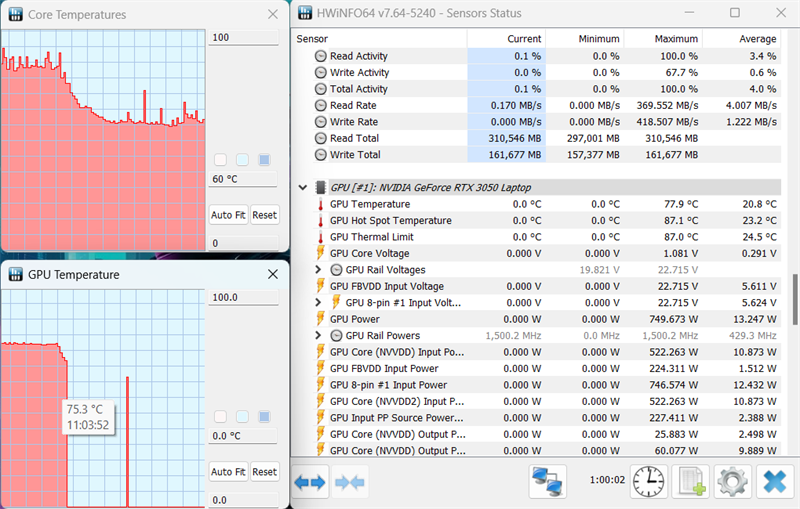Click the blue swatch in GPU Temperature window
Image resolution: width=800 pixels, height=509 pixels.
point(264,417)
